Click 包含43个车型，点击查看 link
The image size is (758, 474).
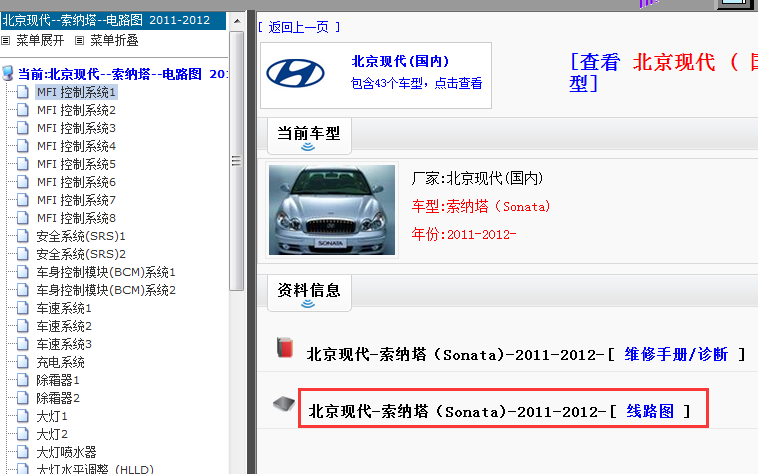click(x=417, y=84)
